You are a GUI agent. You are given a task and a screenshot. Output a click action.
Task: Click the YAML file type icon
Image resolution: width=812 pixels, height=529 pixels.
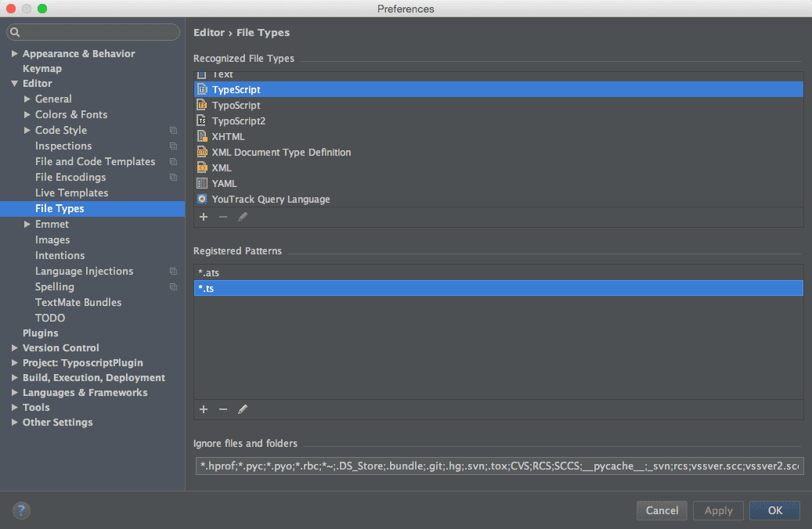(x=203, y=183)
